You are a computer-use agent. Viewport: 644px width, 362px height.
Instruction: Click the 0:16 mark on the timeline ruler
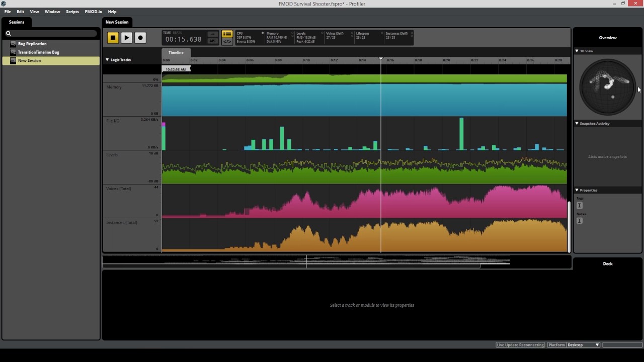tap(390, 60)
